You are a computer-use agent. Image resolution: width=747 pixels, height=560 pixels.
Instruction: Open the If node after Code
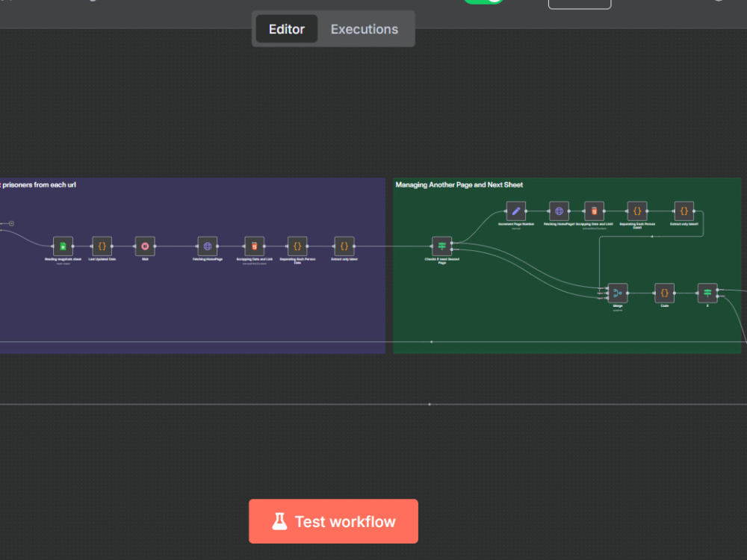point(707,293)
